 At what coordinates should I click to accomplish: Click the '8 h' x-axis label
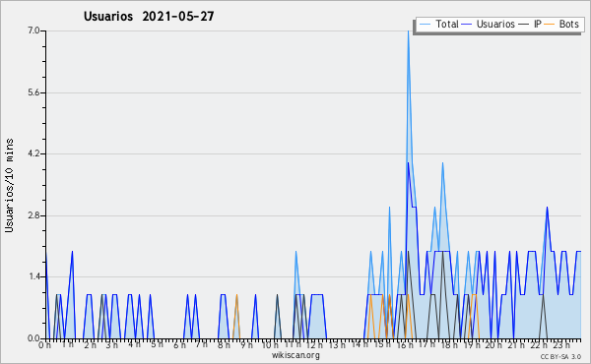click(224, 344)
